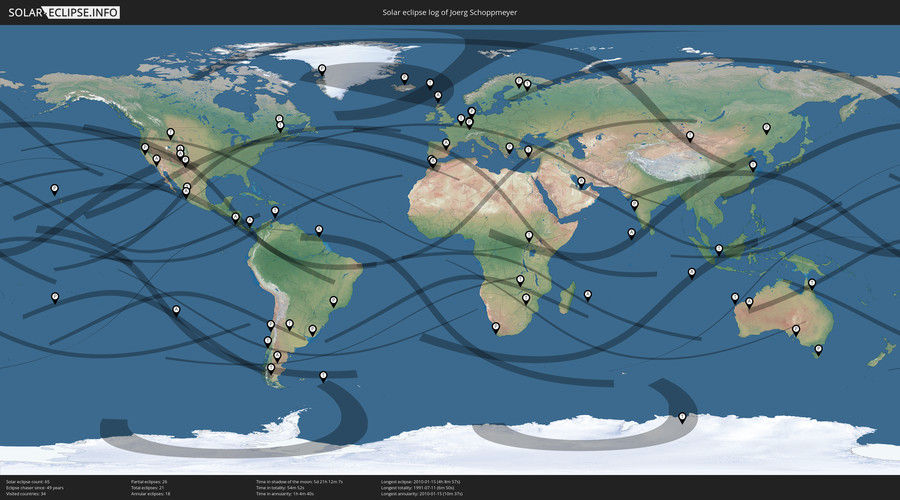The width and height of the screenshot is (900, 500).
Task: Select the South Pacific marker far west of Chile
Action: coord(55,297)
